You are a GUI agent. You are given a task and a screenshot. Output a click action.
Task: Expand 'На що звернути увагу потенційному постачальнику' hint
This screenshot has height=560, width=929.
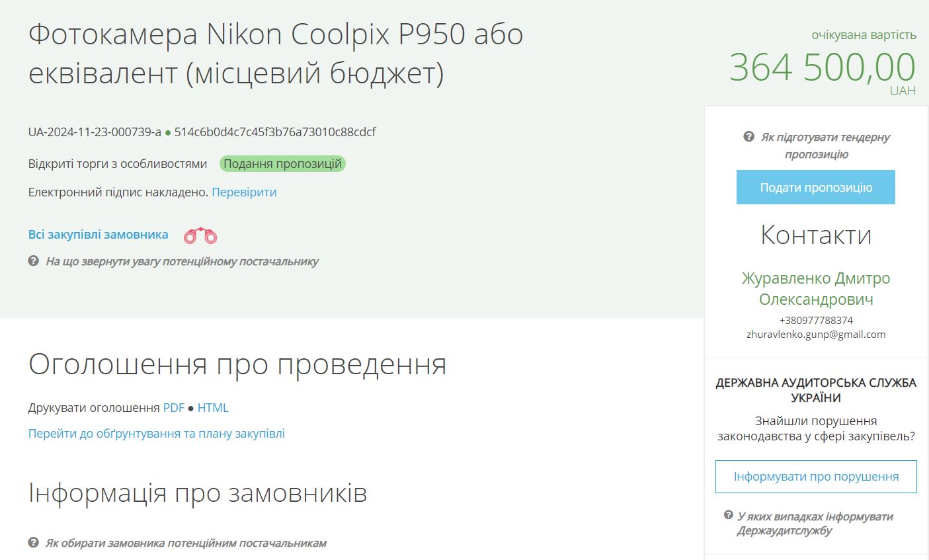(182, 262)
